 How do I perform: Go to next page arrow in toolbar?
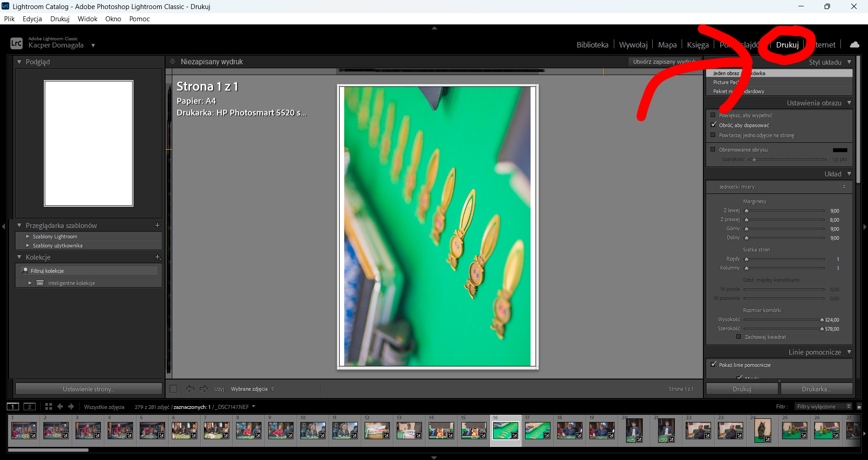tap(204, 389)
